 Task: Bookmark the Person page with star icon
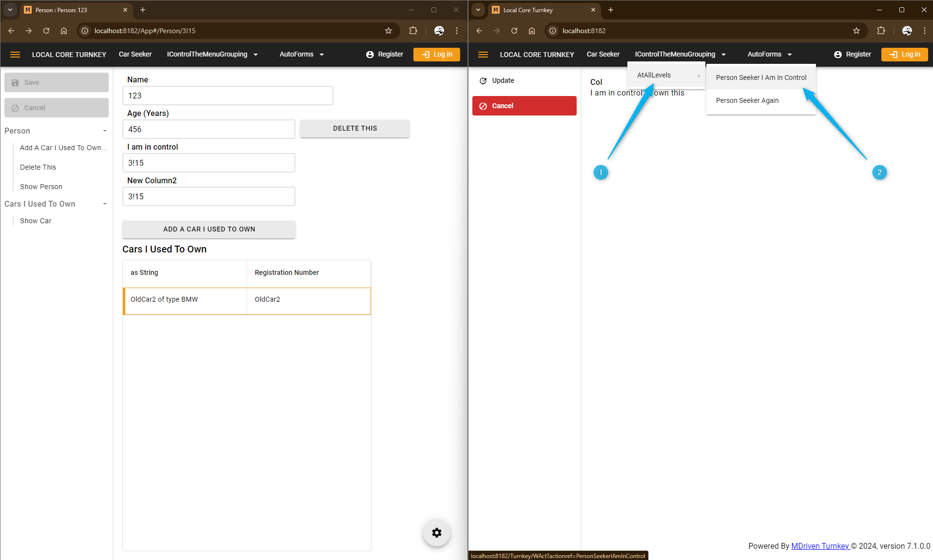coord(389,31)
